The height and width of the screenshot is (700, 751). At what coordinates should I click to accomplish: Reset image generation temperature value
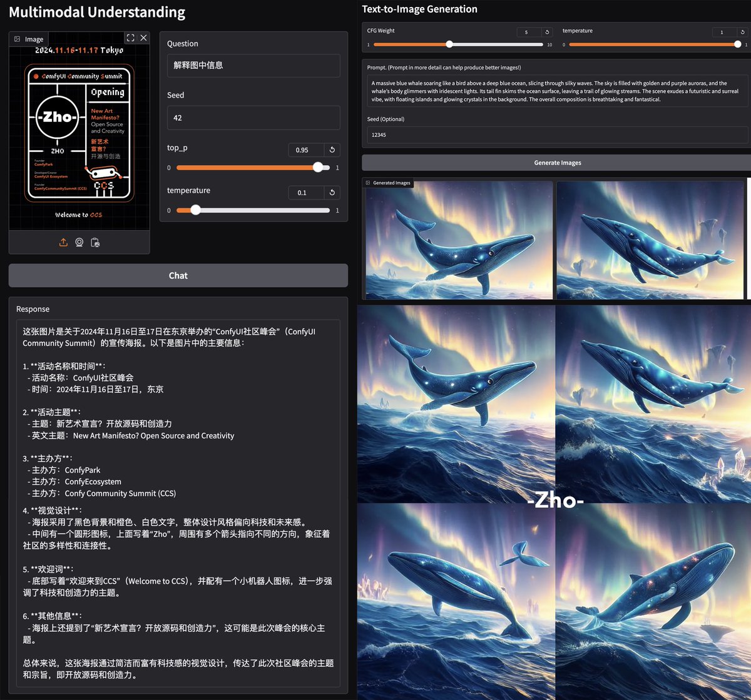742,32
